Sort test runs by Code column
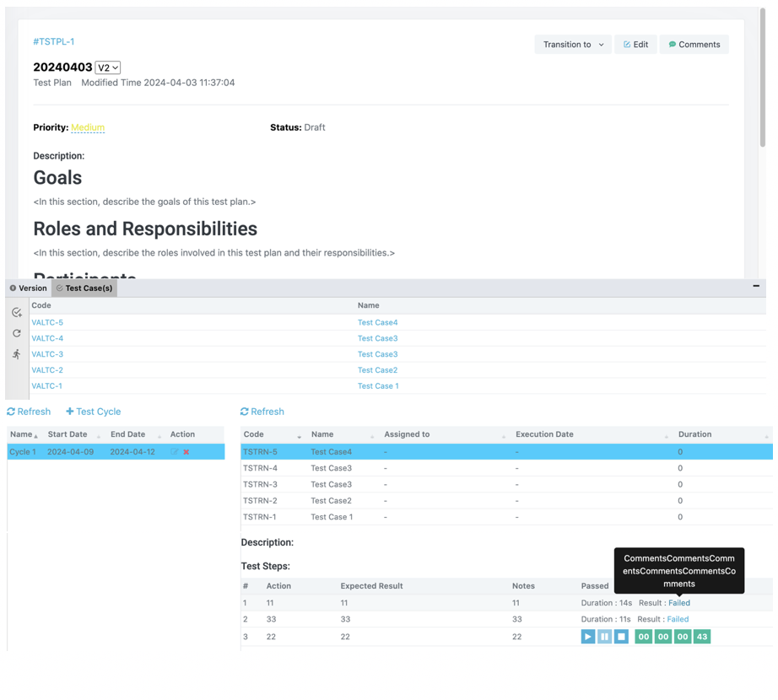 coord(273,434)
